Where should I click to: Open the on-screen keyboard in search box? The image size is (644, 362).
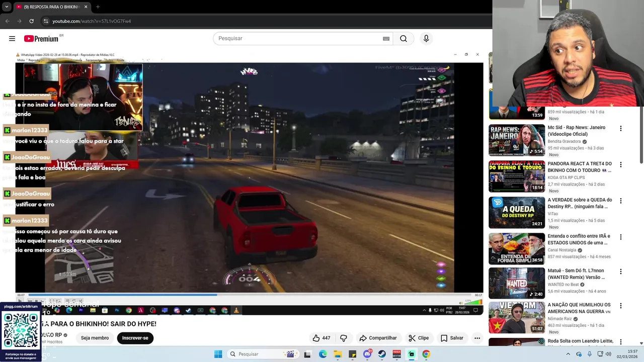386,39
